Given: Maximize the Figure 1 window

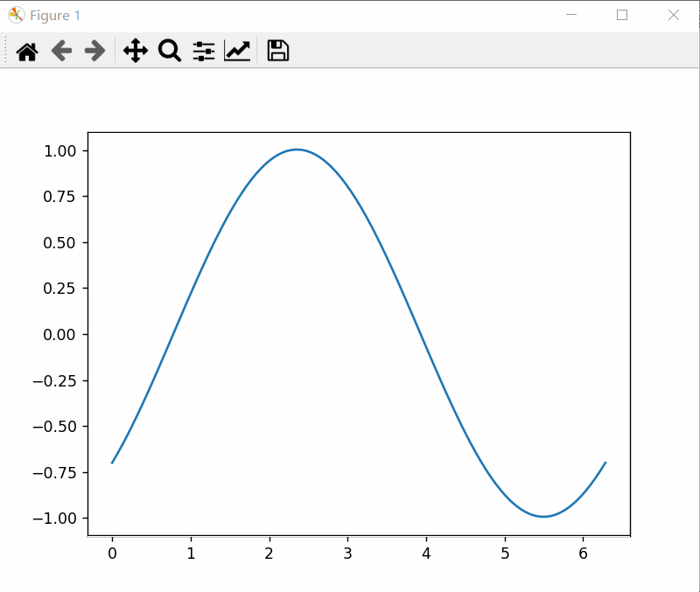Looking at the screenshot, I should coord(622,15).
